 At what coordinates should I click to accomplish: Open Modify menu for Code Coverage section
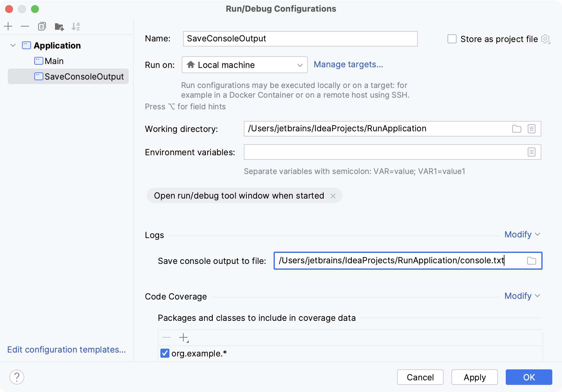[522, 296]
